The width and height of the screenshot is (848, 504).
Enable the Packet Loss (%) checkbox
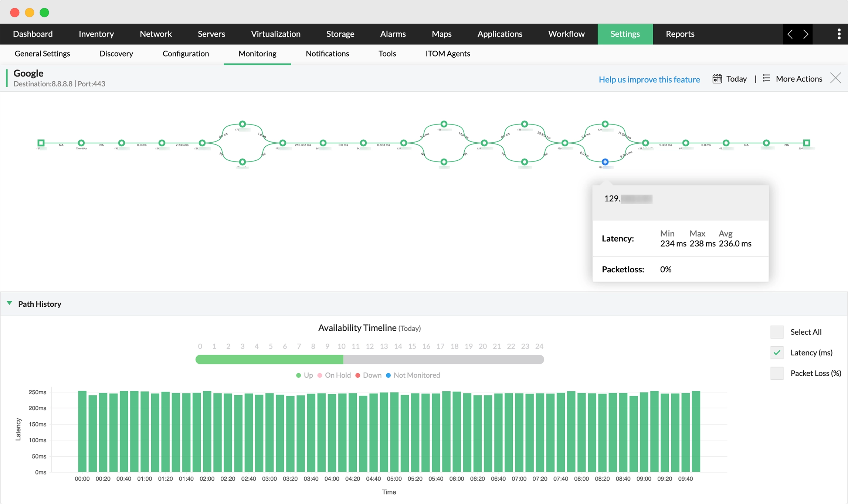click(x=777, y=373)
